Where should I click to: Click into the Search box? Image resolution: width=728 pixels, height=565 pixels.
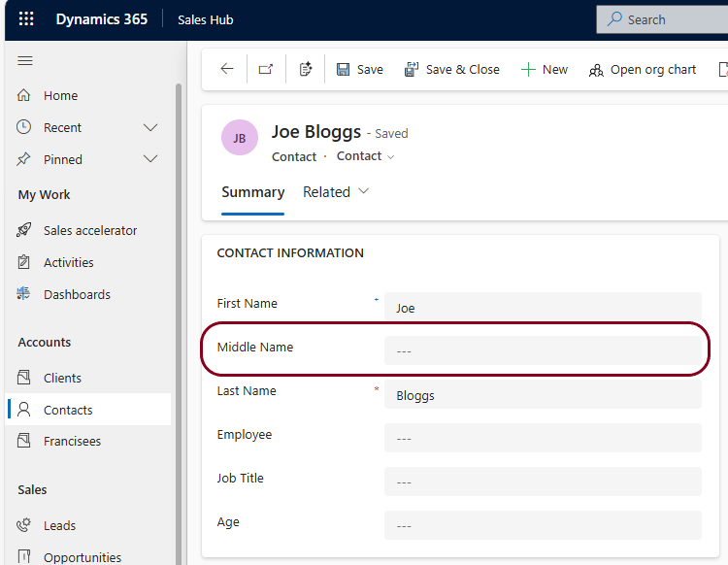(x=662, y=19)
